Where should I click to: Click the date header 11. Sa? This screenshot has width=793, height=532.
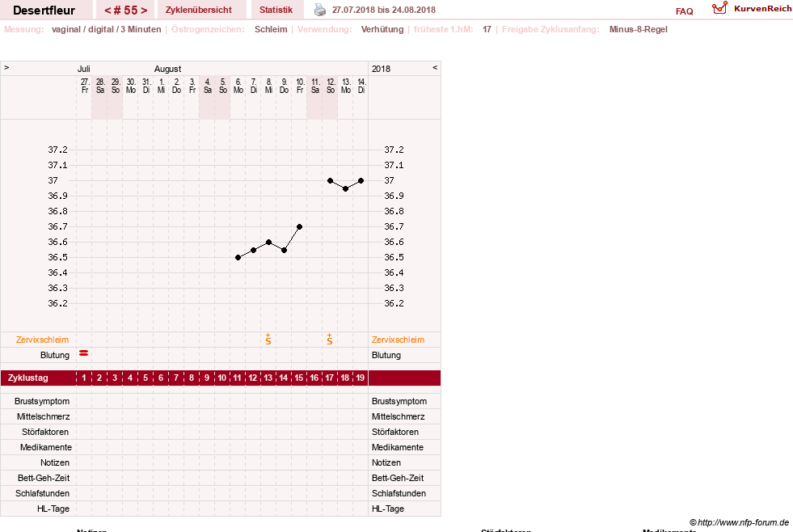(315, 86)
